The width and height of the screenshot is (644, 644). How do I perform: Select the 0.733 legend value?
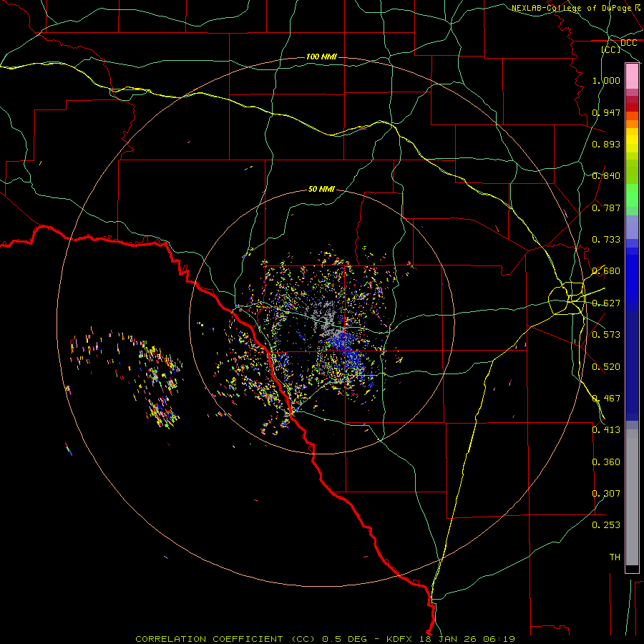point(606,240)
